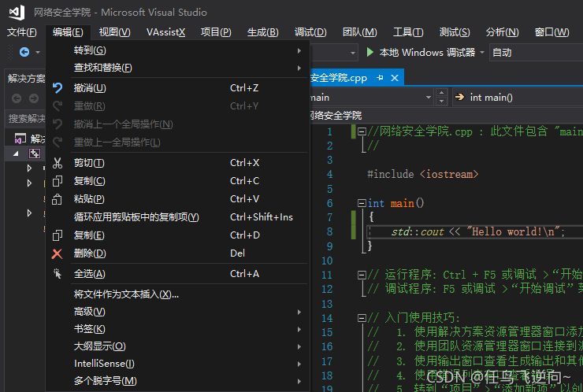Open the 视图(V) menu
Screen dimensions: 583x392
[x=114, y=32]
